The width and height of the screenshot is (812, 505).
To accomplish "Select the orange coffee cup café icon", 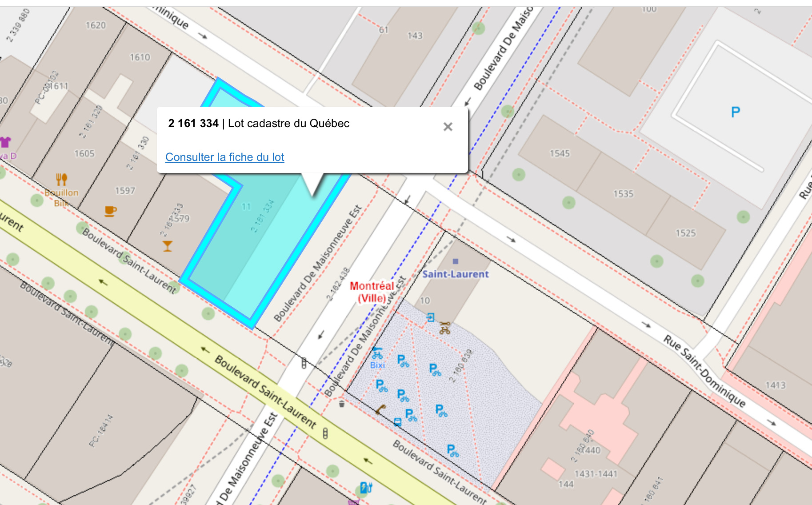I will click(x=110, y=211).
